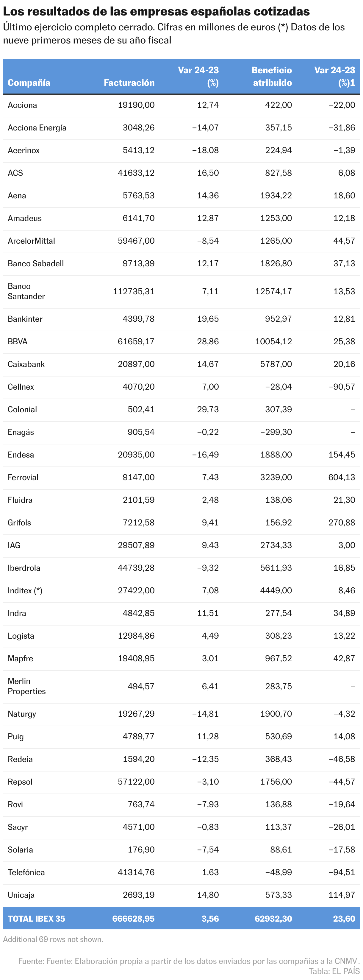The image size is (363, 980).
Task: Select the Merlin Properties row name
Action: pos(26,686)
